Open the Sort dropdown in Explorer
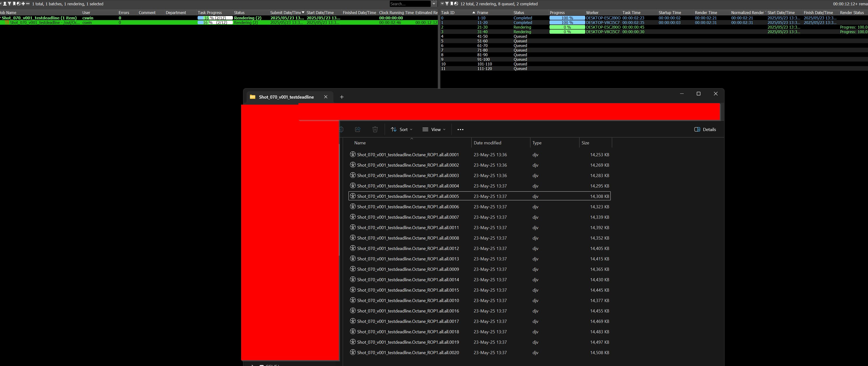 (x=401, y=130)
